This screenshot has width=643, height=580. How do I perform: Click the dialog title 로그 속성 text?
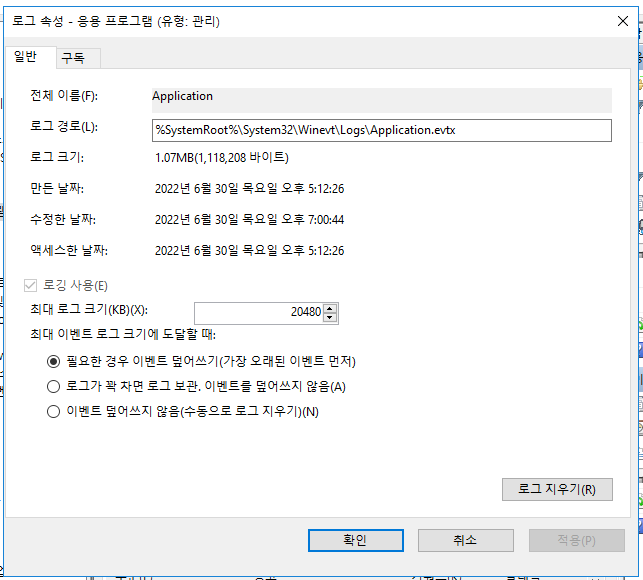click(x=116, y=21)
